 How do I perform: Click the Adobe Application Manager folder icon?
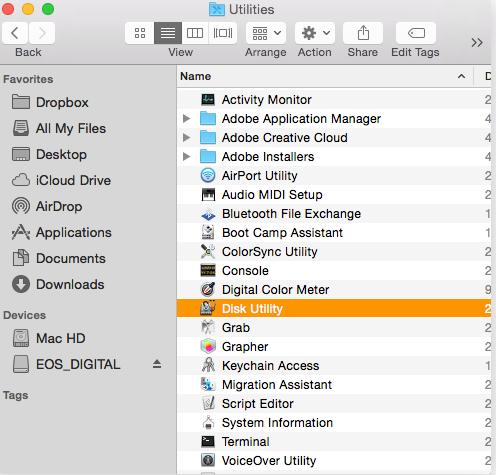pyautogui.click(x=208, y=118)
